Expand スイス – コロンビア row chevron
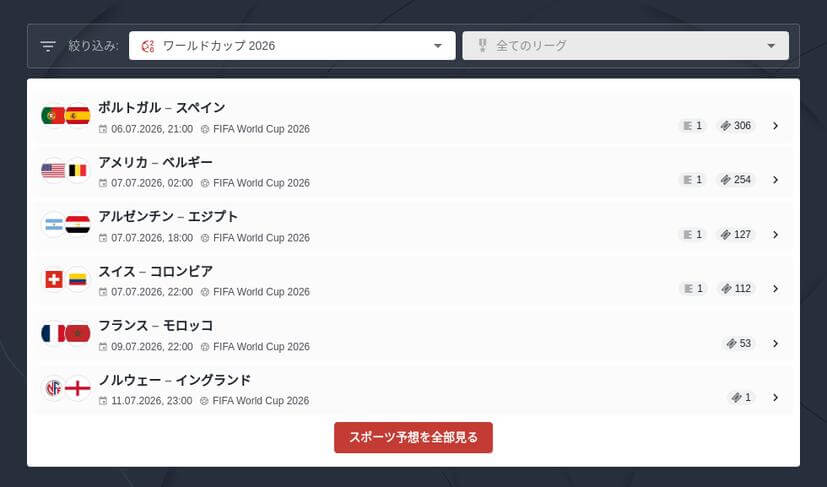Viewport: 827px width, 487px height. coord(775,289)
